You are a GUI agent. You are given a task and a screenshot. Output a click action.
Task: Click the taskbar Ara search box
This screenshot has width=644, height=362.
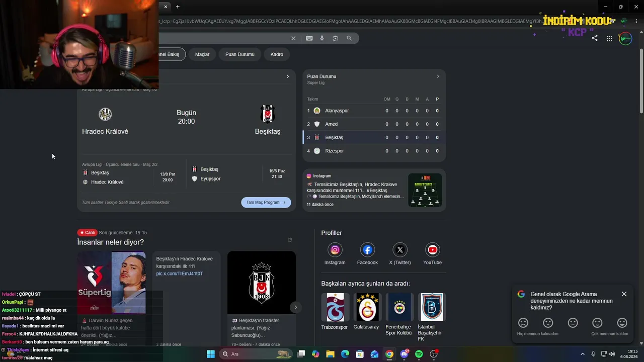(257, 354)
